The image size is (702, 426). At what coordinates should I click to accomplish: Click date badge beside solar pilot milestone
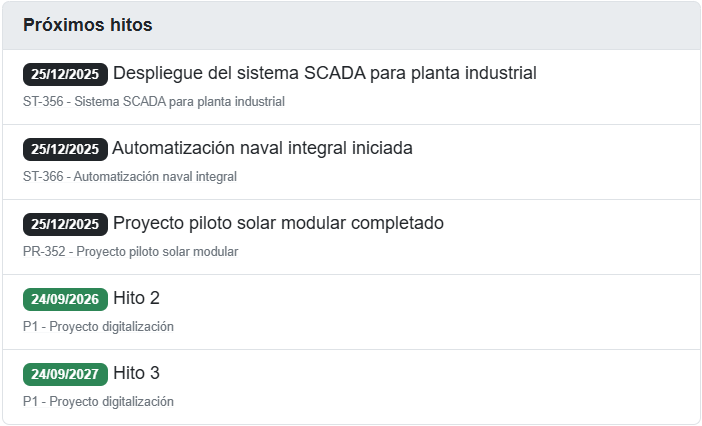(x=65, y=224)
